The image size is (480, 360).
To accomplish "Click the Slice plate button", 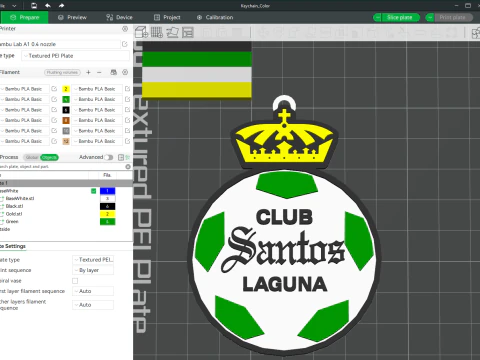I will click(400, 17).
